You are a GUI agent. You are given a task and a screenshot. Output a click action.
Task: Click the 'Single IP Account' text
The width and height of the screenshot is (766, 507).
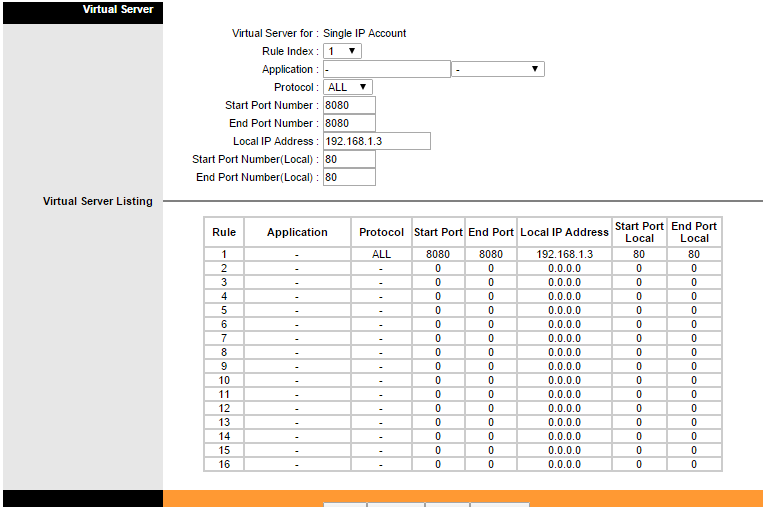pyautogui.click(x=364, y=33)
